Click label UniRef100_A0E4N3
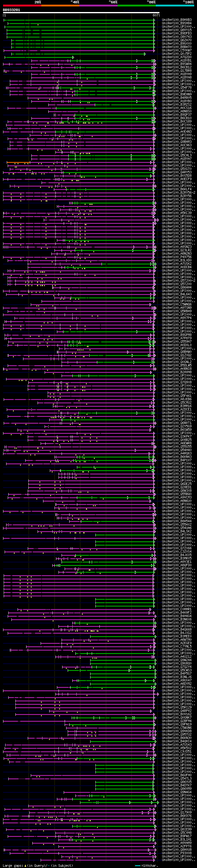This screenshot has width=197, height=868. click(177, 131)
